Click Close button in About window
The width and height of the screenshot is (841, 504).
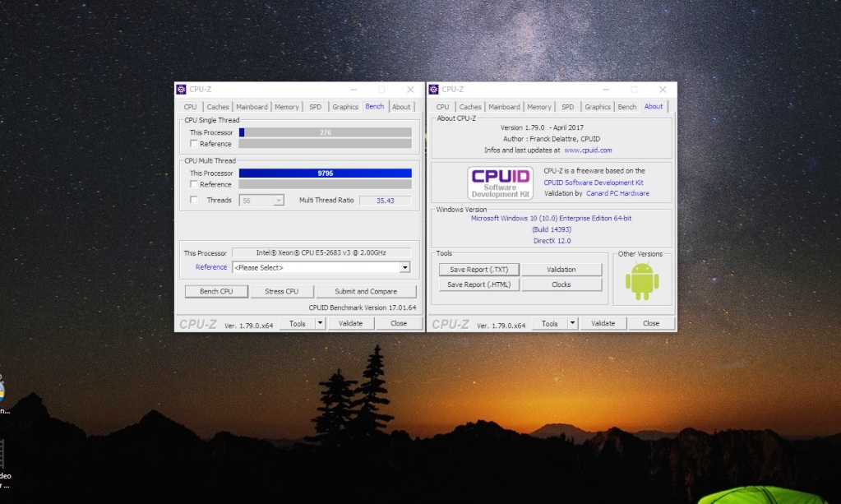coord(651,323)
